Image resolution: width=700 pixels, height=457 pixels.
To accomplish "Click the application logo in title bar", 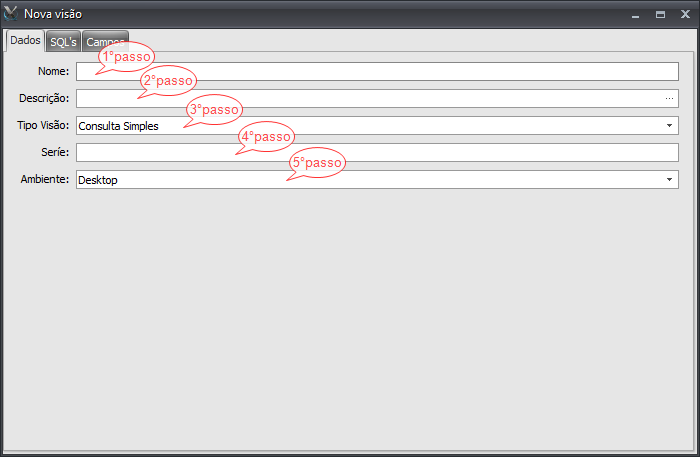I will [x=11, y=14].
